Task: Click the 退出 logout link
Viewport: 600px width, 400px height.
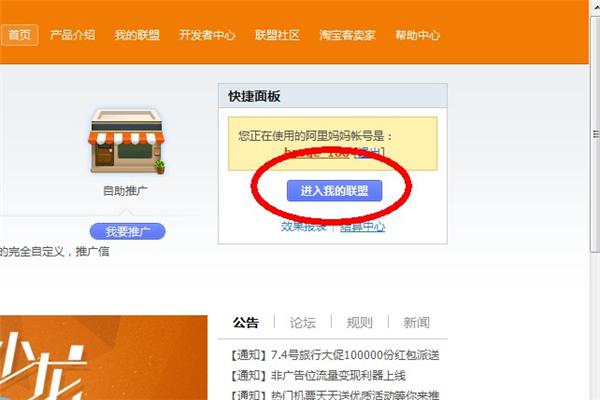Action: click(368, 152)
